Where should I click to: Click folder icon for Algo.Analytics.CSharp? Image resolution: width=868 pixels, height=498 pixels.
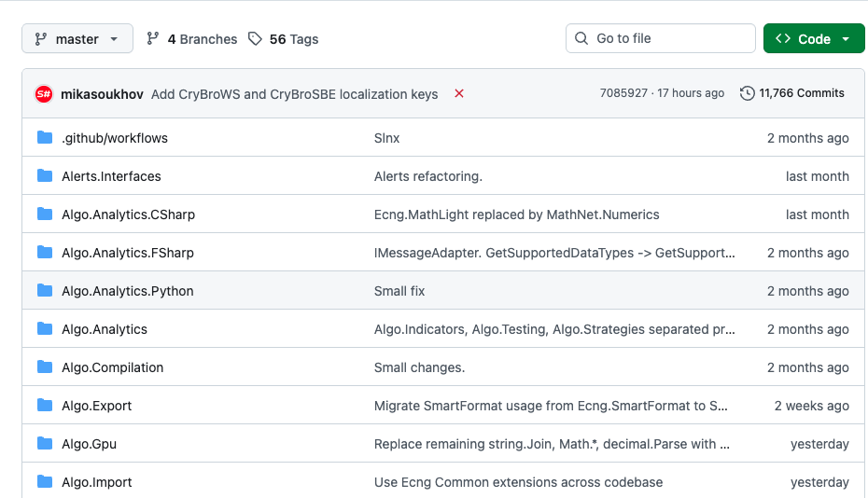click(x=45, y=214)
